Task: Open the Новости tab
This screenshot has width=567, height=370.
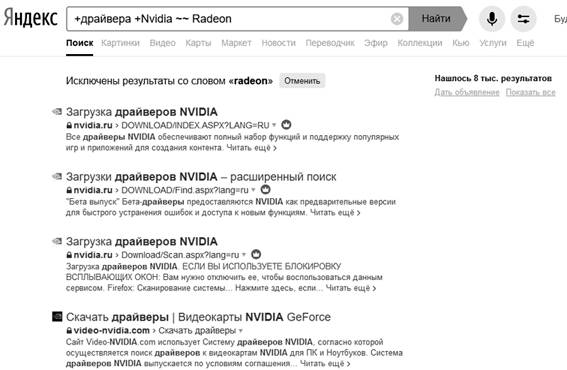Action: tap(278, 43)
